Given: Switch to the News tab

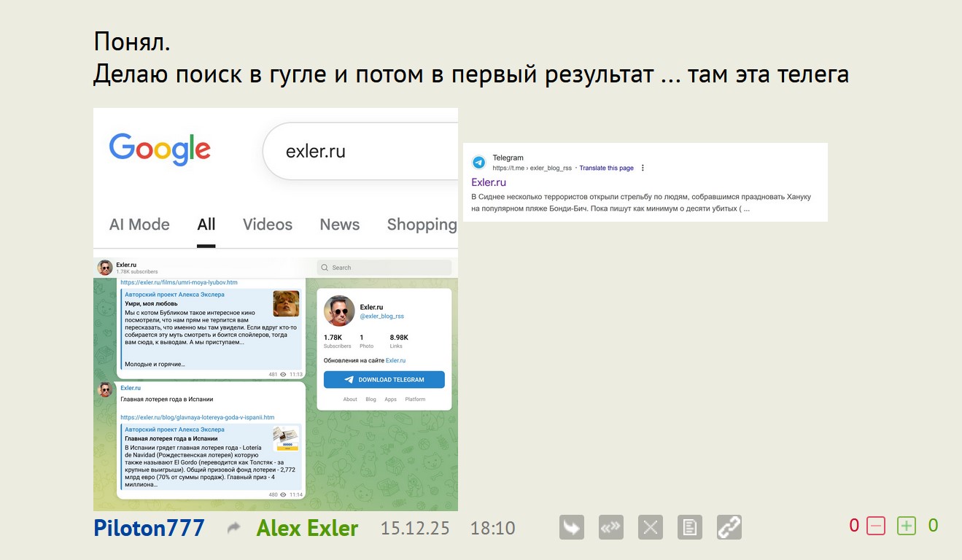Looking at the screenshot, I should click(339, 225).
